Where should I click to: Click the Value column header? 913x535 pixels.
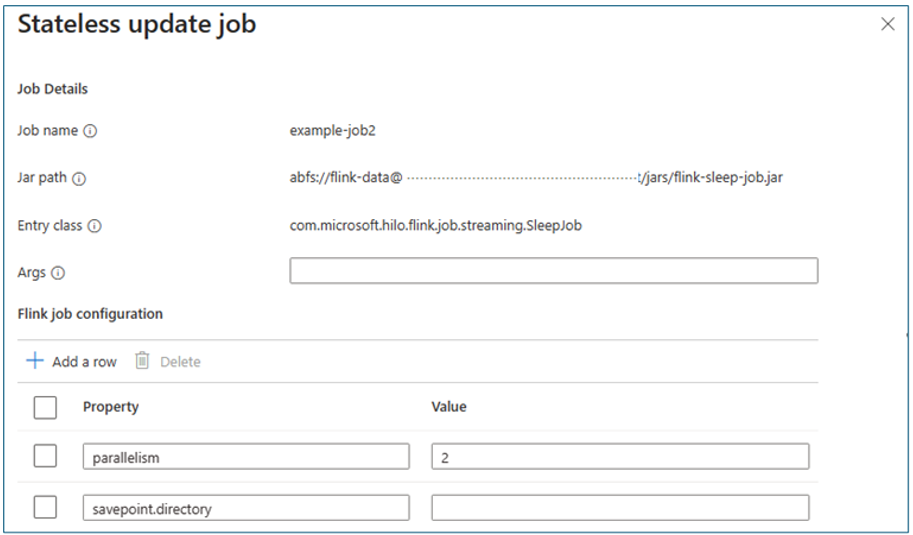tap(449, 407)
